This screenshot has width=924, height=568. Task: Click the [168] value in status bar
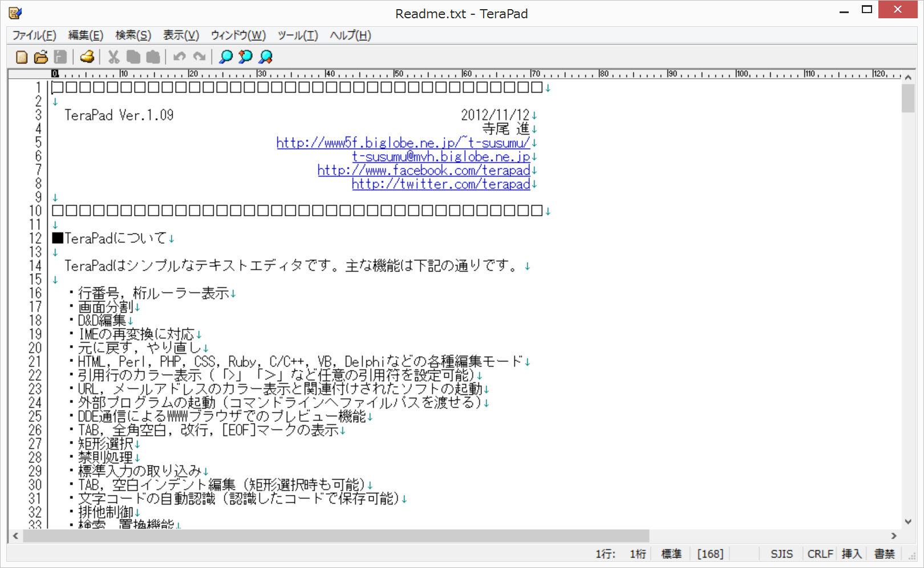[x=710, y=554]
